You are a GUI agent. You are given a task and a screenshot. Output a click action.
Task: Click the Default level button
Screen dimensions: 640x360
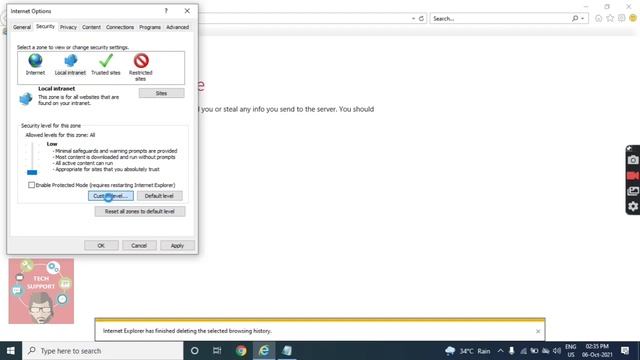click(159, 196)
